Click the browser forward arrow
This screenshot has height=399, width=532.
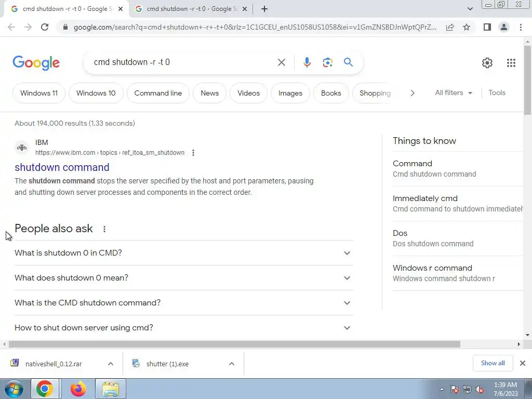click(28, 27)
